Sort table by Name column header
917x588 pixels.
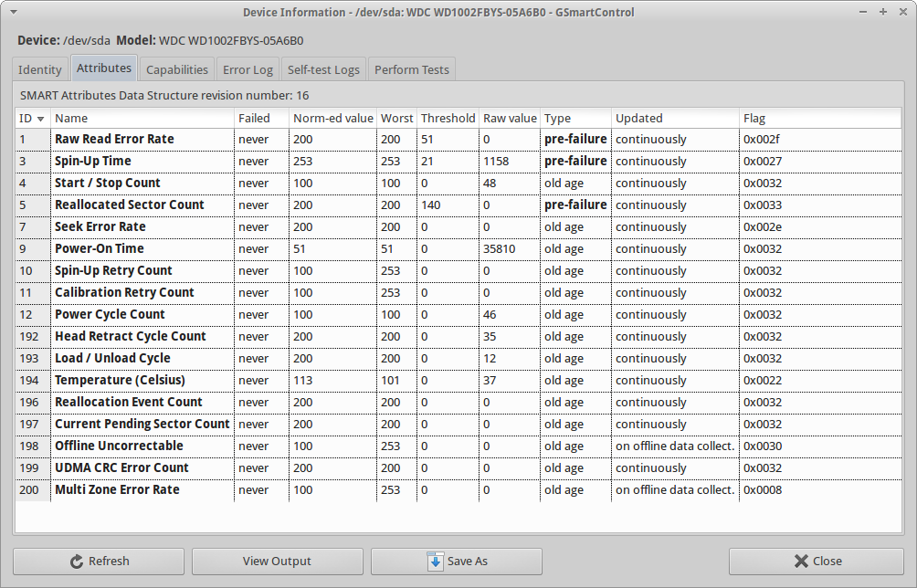click(142, 118)
